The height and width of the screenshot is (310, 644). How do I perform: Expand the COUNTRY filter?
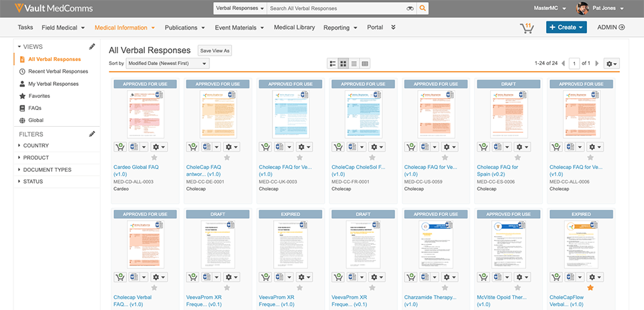click(x=36, y=146)
